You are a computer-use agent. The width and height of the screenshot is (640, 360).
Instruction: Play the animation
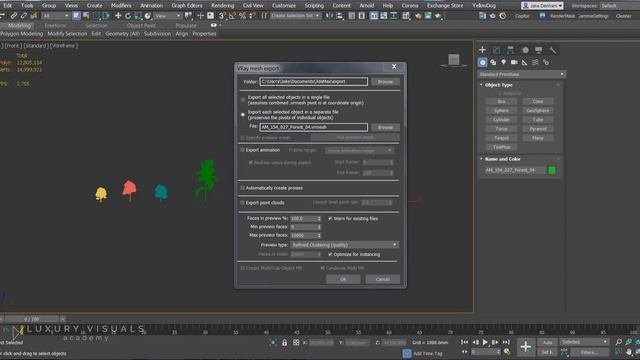pyautogui.click(x=485, y=342)
